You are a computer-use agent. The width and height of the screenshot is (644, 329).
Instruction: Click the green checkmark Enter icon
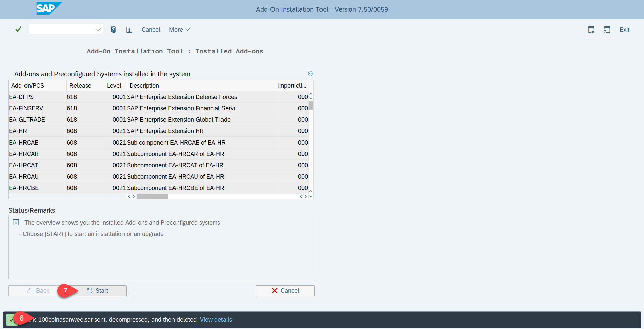[x=18, y=29]
